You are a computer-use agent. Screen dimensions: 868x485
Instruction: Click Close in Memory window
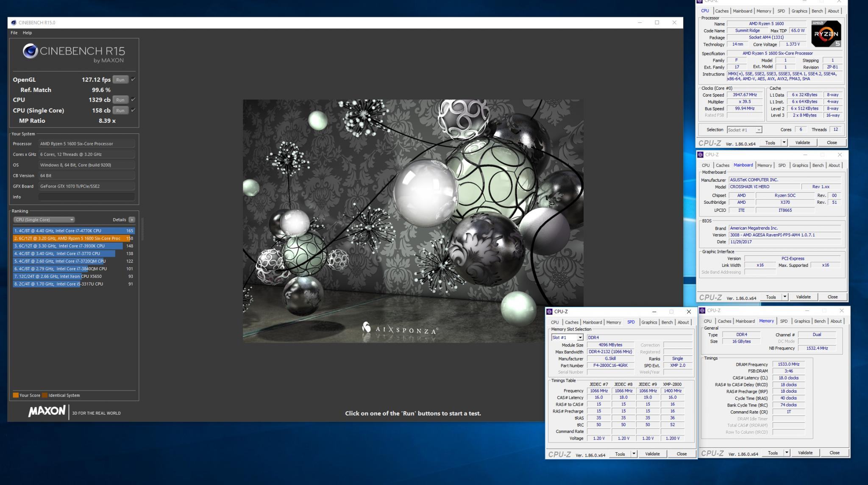pos(834,453)
